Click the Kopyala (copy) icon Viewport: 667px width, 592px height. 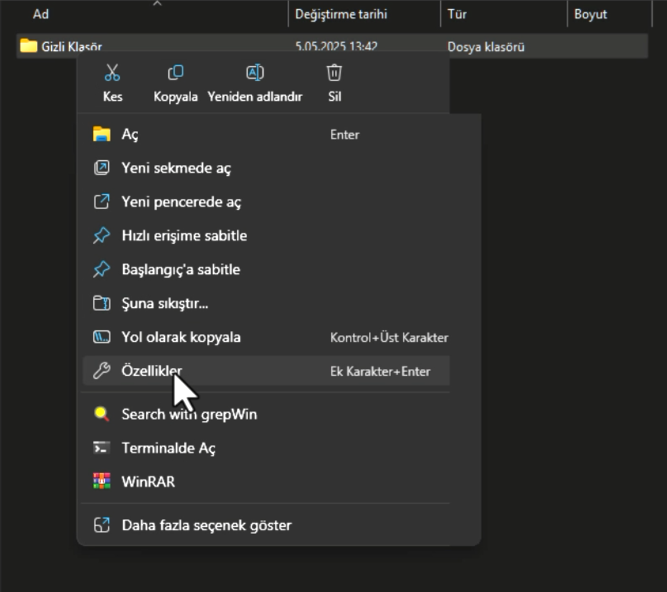(175, 73)
